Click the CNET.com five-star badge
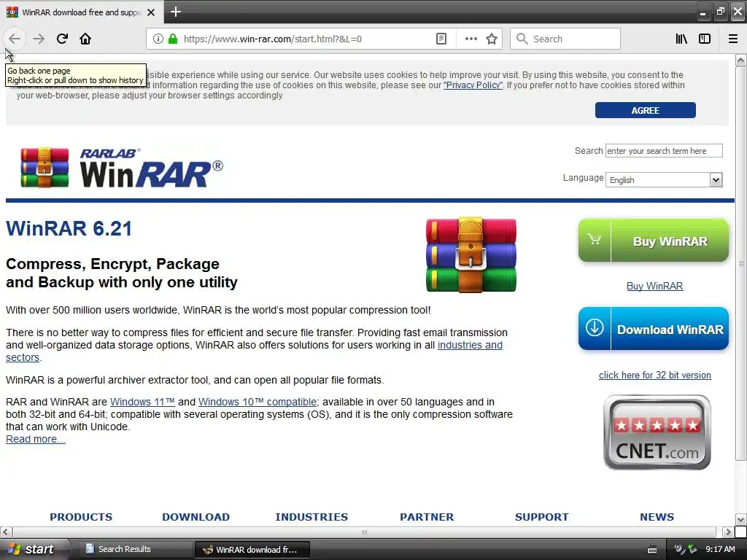Viewport: 747px width, 560px height. [657, 432]
